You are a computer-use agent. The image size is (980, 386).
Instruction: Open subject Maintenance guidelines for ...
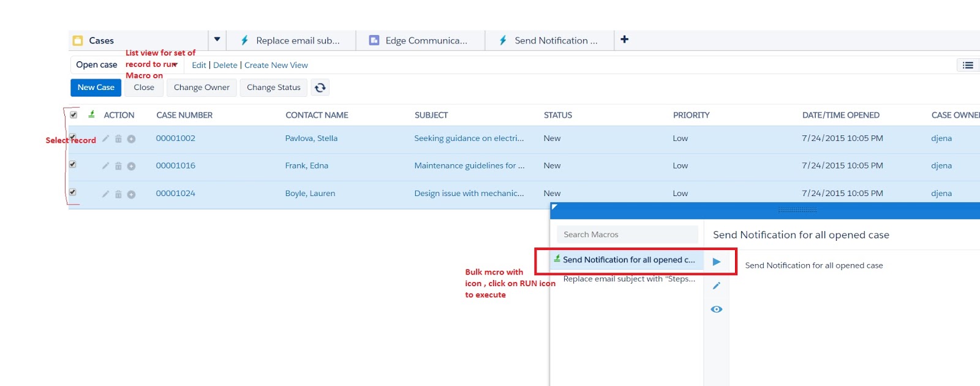tap(469, 165)
